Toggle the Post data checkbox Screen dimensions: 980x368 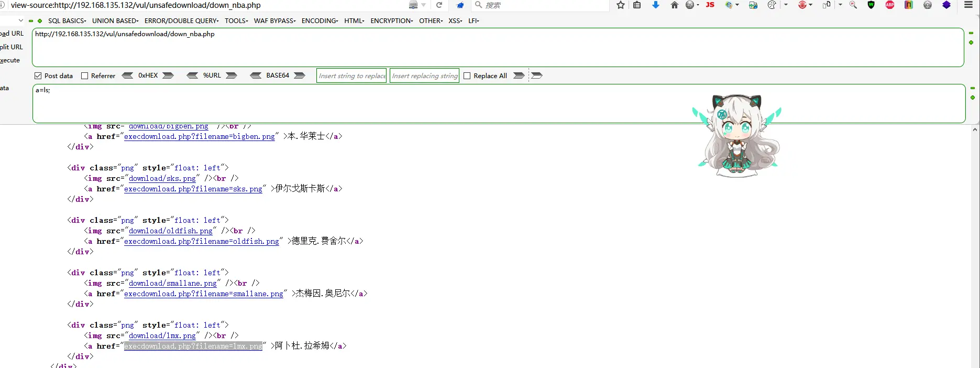[x=38, y=76]
